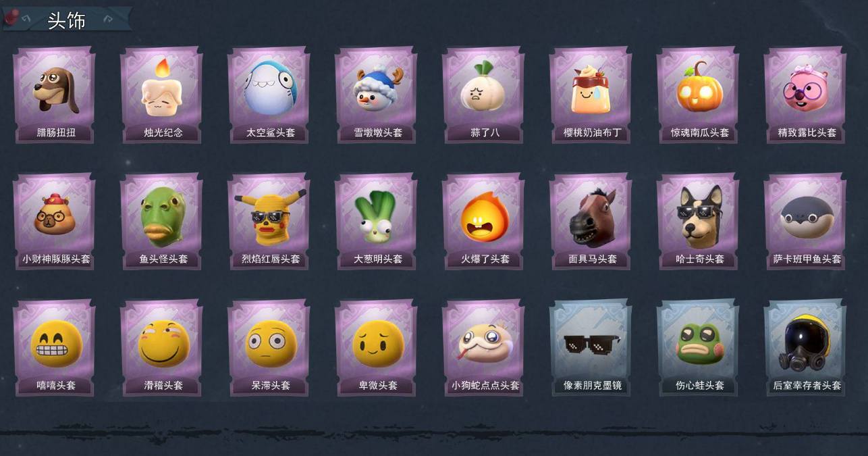Viewport: 868px width, 456px height.
Task: Select the 腊肠扭扭 sausage dog headwear
Action: pyautogui.click(x=55, y=95)
